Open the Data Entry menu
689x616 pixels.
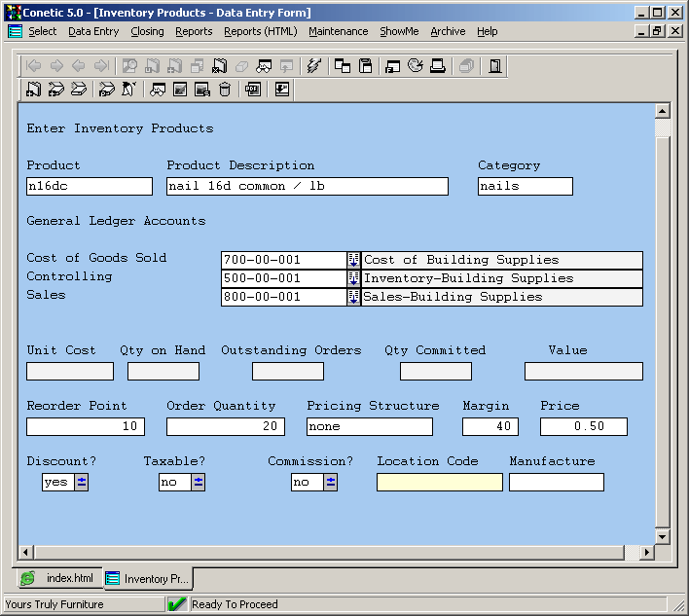point(93,31)
